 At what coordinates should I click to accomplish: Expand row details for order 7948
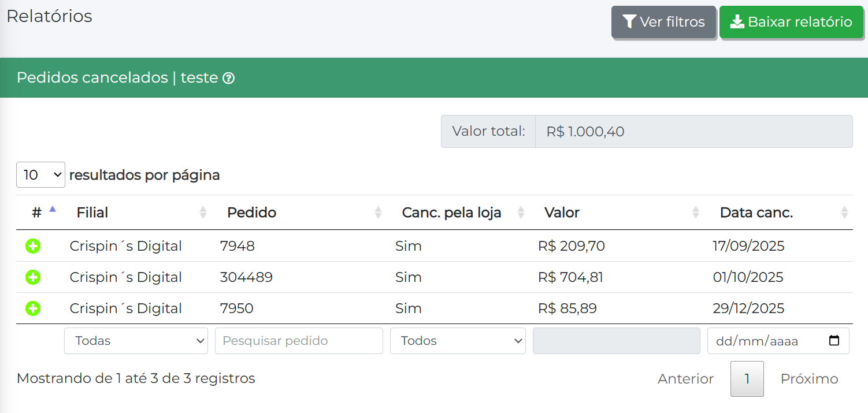[x=33, y=246]
